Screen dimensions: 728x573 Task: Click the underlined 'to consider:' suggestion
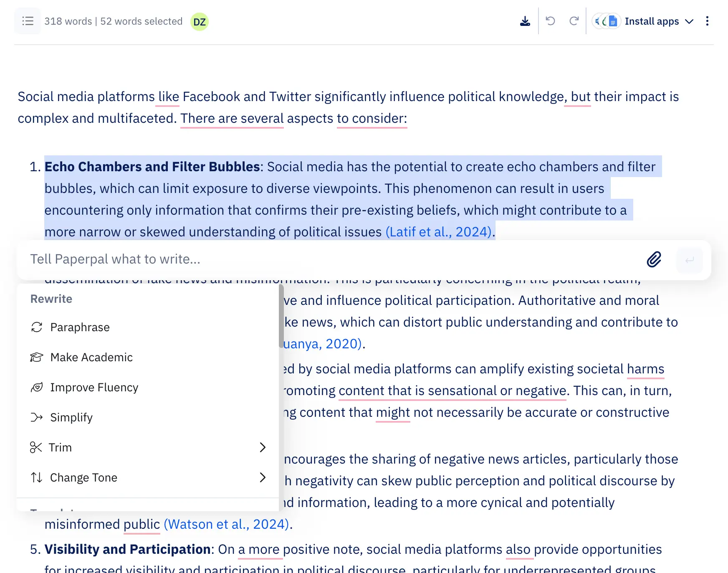[x=372, y=119]
